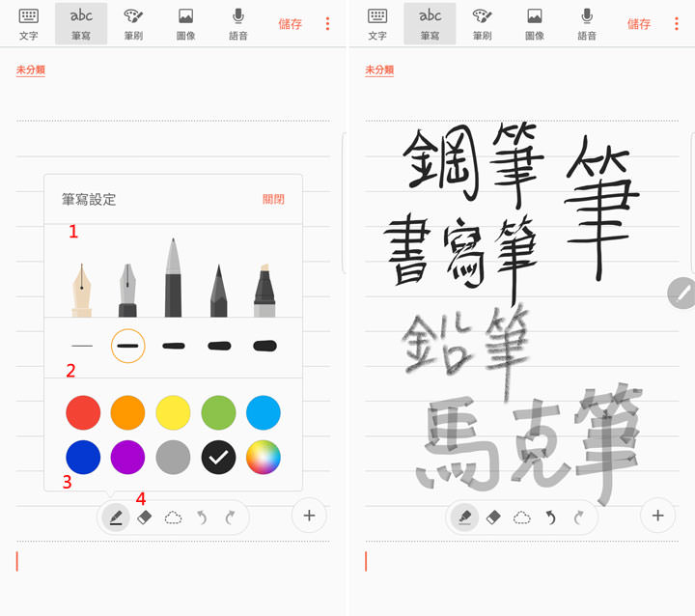Select the eraser in left screen toolbar

(x=145, y=518)
